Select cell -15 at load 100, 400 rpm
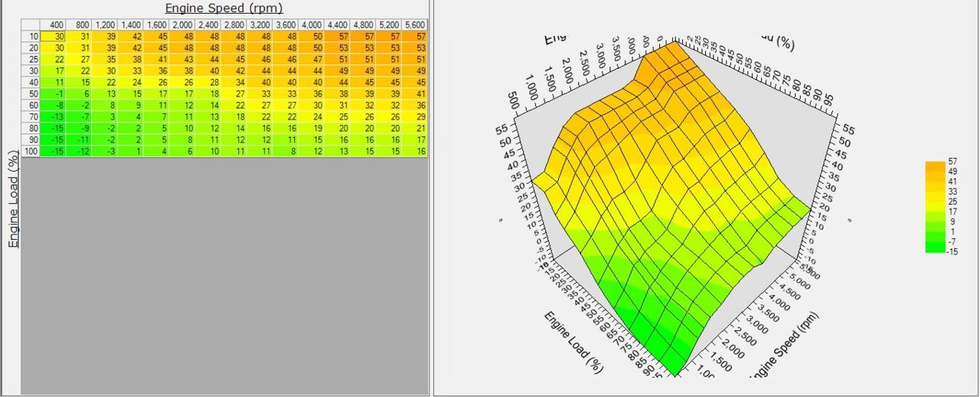Image resolution: width=980 pixels, height=397 pixels. tap(54, 151)
